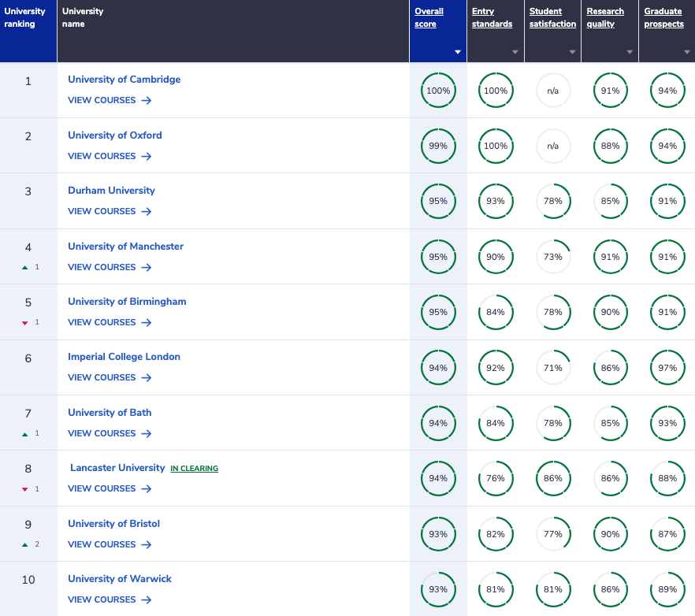Screen dimensions: 695x616
Task: Click Bath graduate prospects 93% circle
Action: pos(667,423)
